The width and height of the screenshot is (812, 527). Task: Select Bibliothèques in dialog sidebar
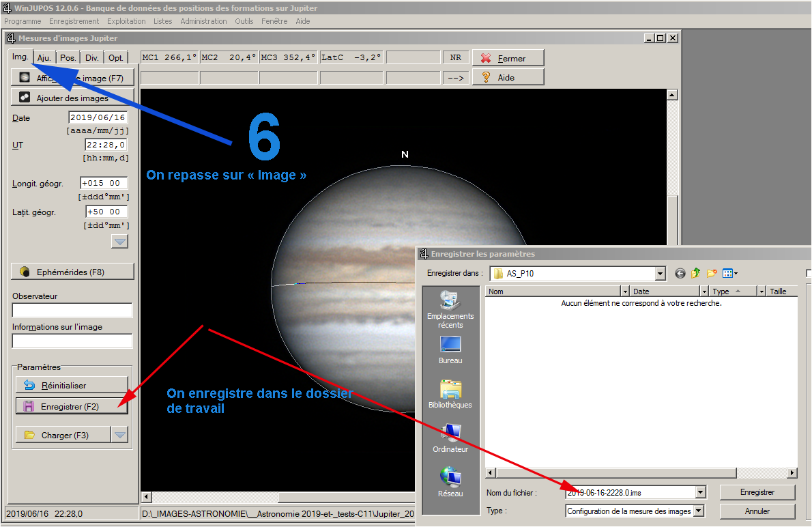[x=450, y=395]
